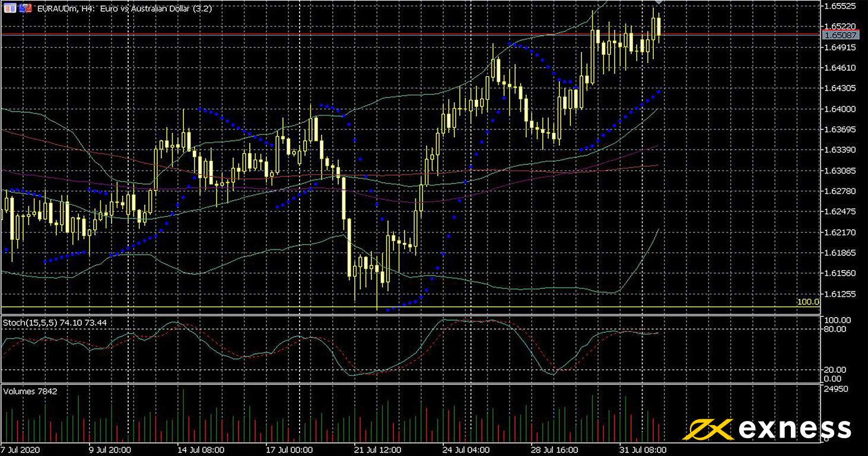
Task: Click the 9 Jul 20:00 date label
Action: tap(110, 450)
